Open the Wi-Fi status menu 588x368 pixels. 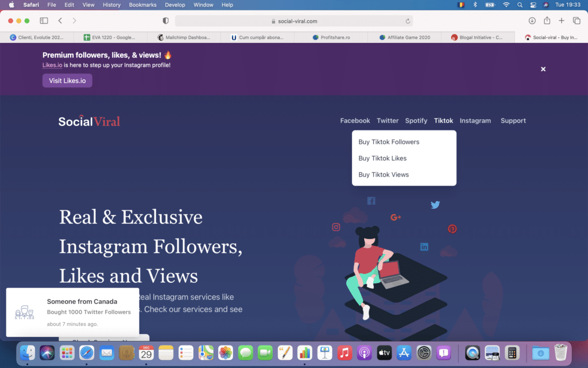[x=506, y=5]
